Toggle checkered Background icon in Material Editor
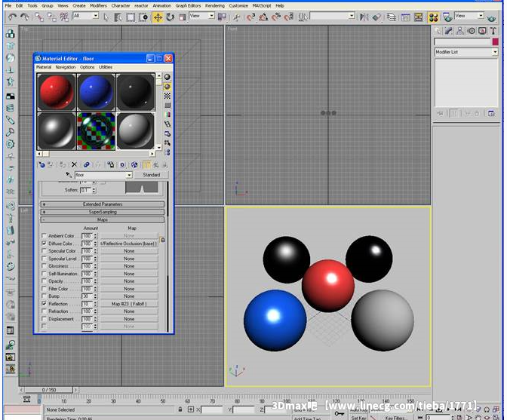Screen dimensions: 507x420 pos(167,96)
